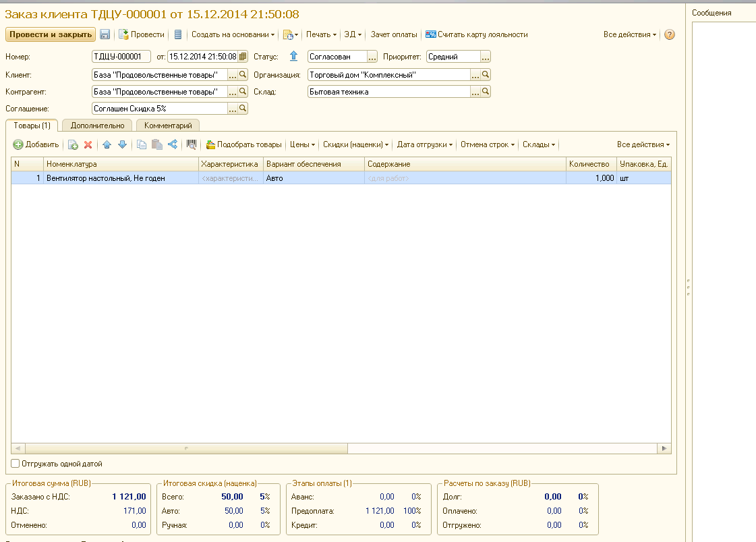Open the 'Цены' dropdown in table toolbar
Screen dimensions: 756x542
[x=302, y=144]
